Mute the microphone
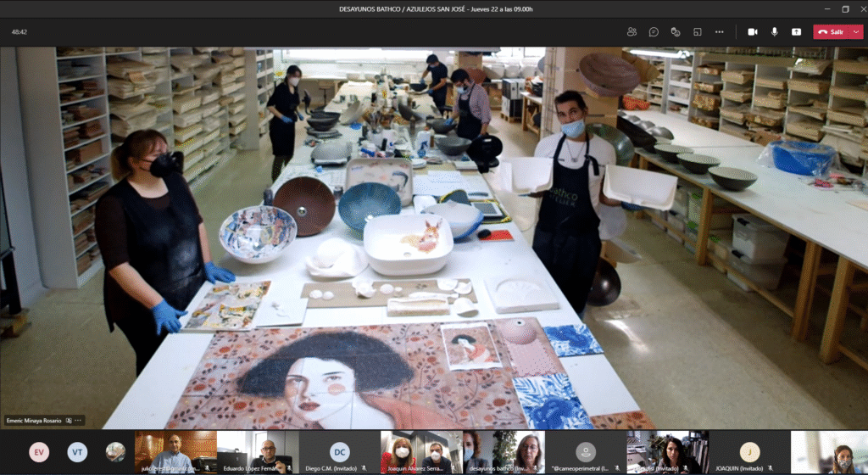This screenshot has width=868, height=475. coord(774,31)
